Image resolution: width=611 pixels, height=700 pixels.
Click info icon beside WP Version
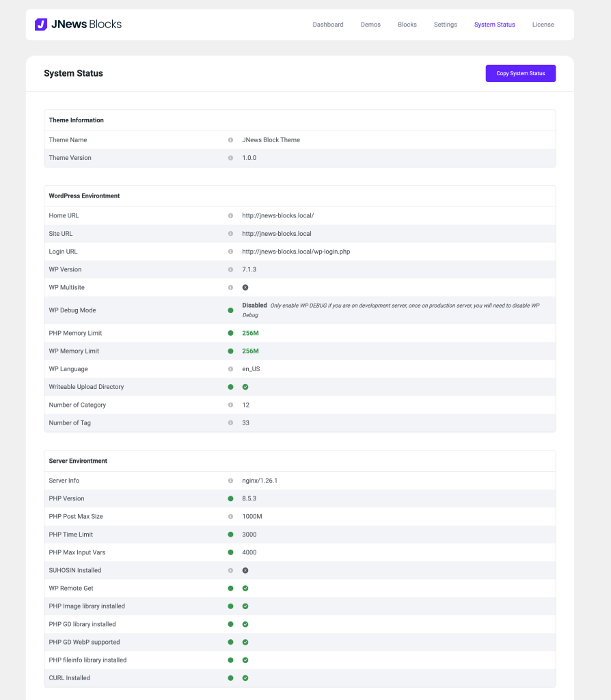click(230, 269)
